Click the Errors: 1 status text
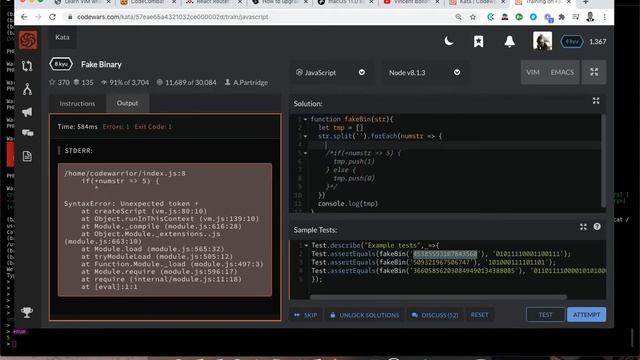Screen dimensions: 640x360 coord(116,127)
